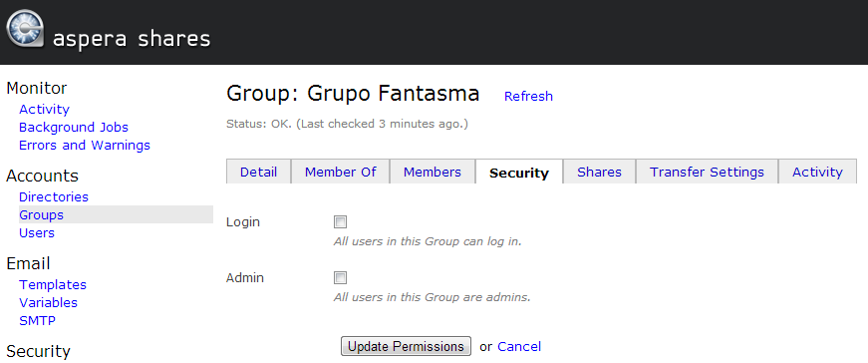This screenshot has height=363, width=868.
Task: Switch to the Transfer Settings tab
Action: pyautogui.click(x=707, y=172)
